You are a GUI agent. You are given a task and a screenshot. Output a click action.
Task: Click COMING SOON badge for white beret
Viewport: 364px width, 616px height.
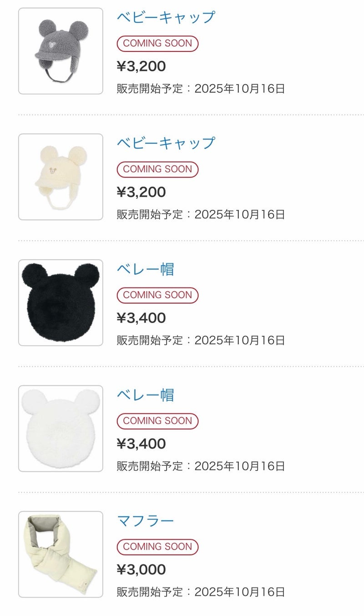click(x=157, y=421)
